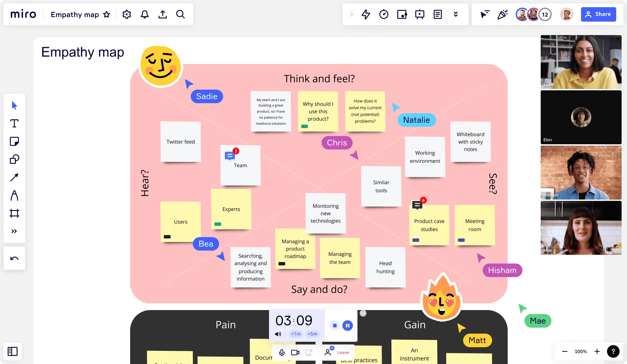Image resolution: width=627 pixels, height=364 pixels.
Task: Open the frames side panel
Action: [x=12, y=351]
